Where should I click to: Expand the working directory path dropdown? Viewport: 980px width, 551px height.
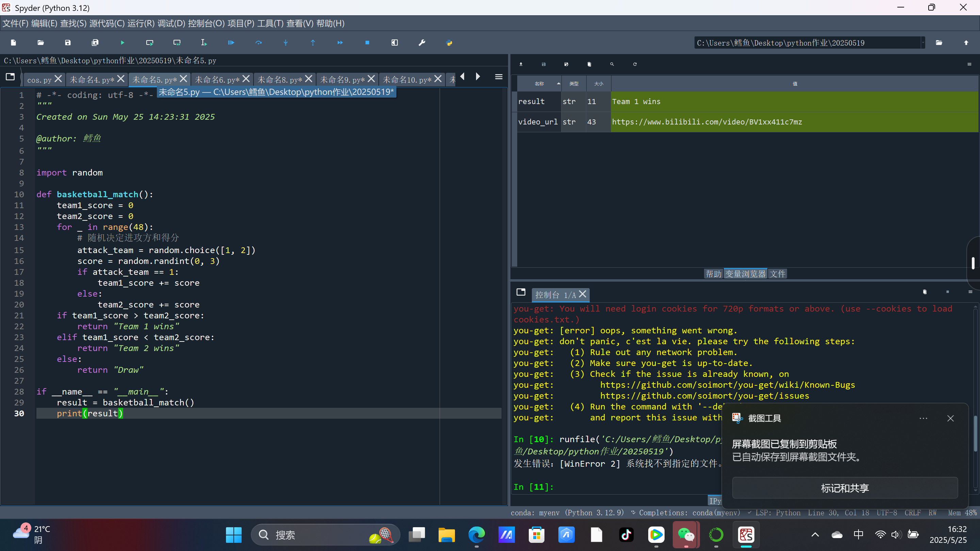(923, 43)
